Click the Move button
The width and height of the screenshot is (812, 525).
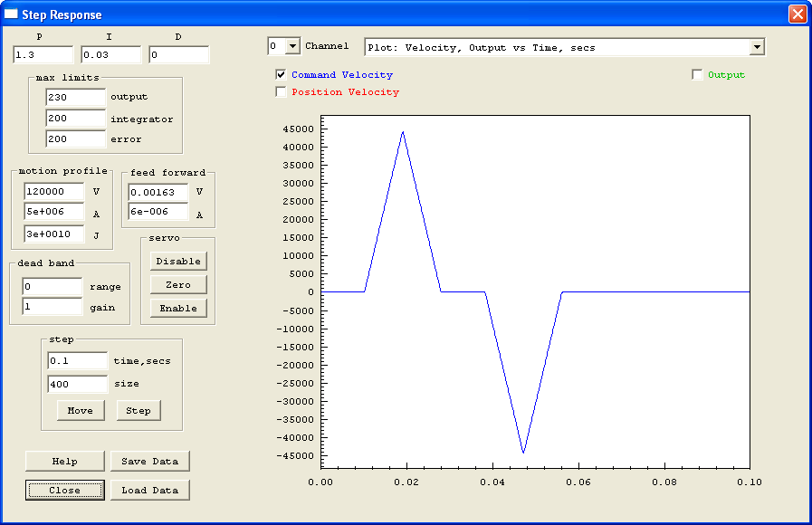coord(81,410)
